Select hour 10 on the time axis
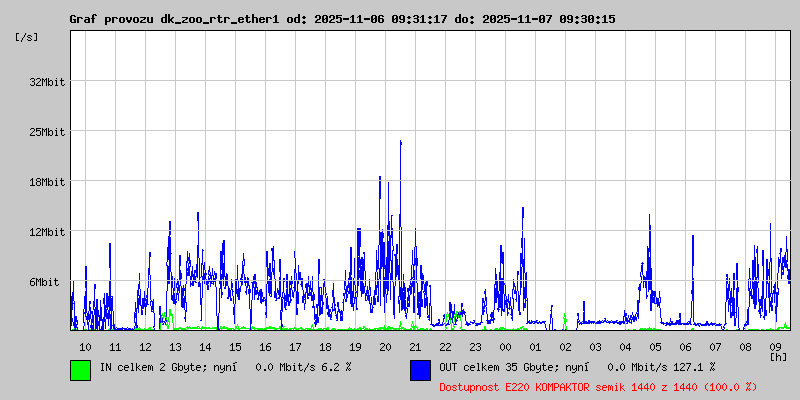Screen dimensions: 800x400 [x=85, y=346]
